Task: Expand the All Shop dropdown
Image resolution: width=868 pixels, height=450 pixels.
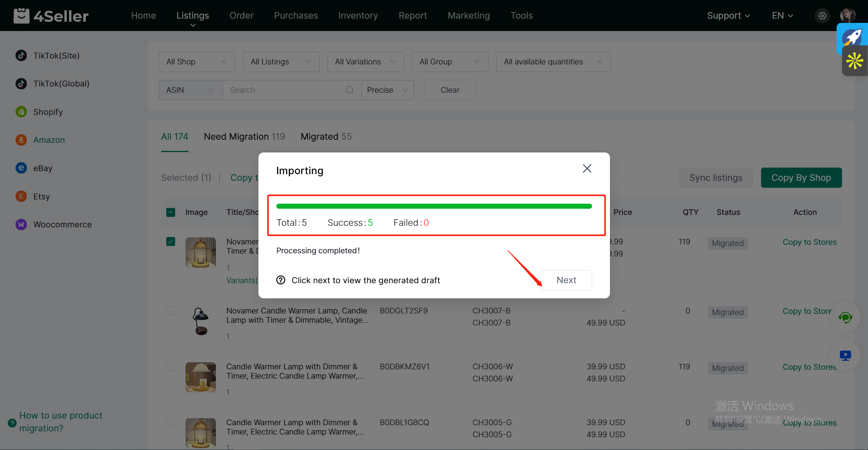Action: click(196, 62)
